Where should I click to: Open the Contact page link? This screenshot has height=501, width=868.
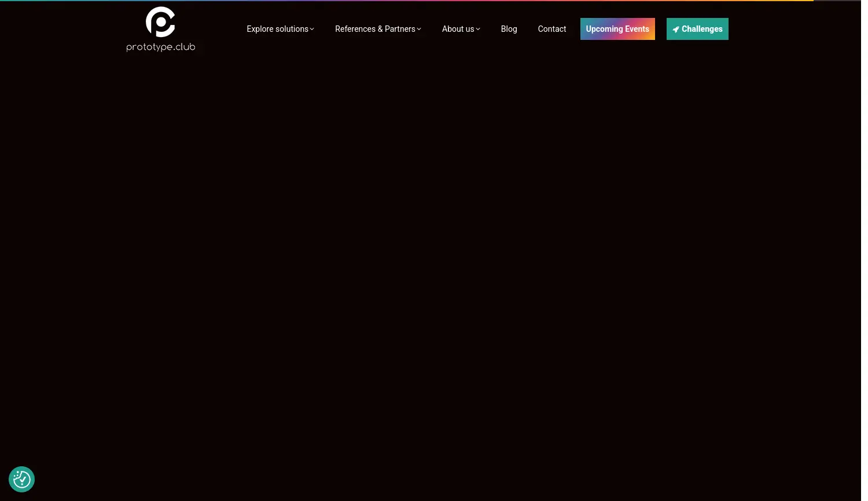coord(551,29)
